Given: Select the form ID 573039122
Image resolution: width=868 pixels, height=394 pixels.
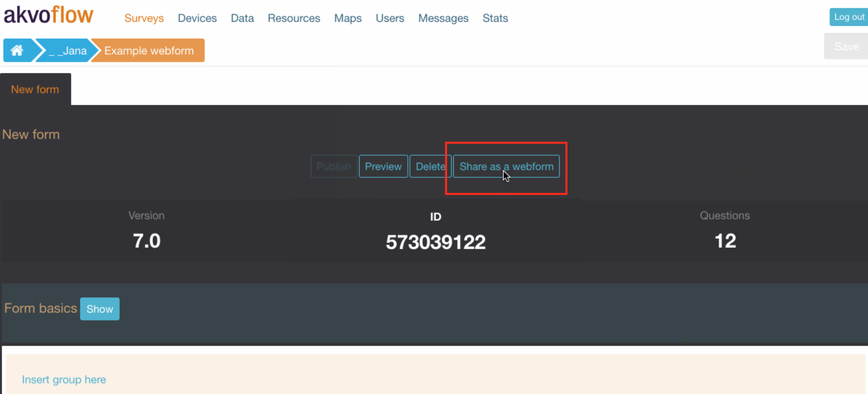Looking at the screenshot, I should pyautogui.click(x=436, y=242).
